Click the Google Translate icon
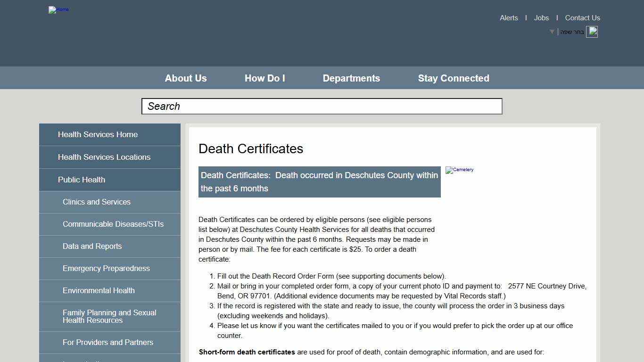 tap(592, 32)
